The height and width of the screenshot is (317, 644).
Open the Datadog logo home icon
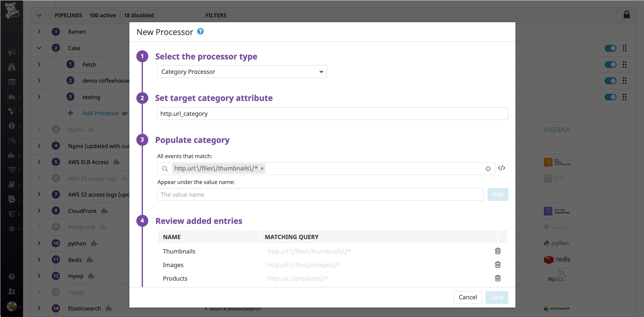[x=12, y=10]
